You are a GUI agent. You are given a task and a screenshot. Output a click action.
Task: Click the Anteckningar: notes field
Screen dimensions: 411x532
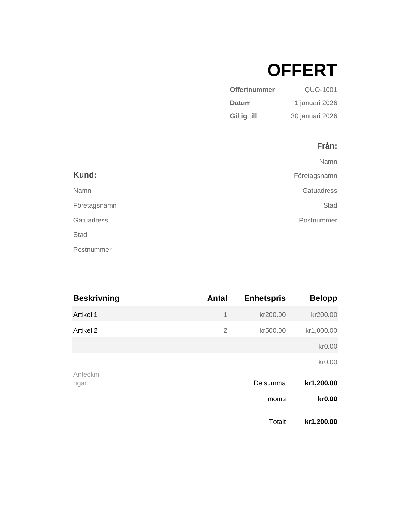click(86, 379)
